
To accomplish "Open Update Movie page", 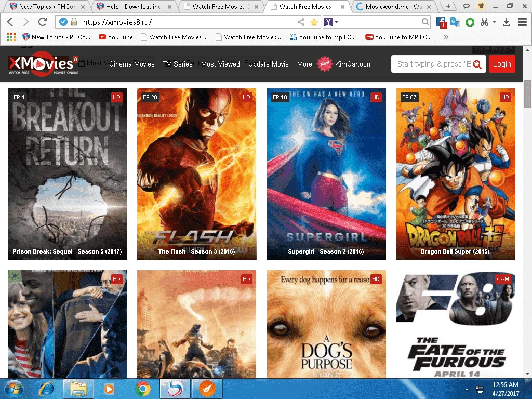I will point(269,64).
